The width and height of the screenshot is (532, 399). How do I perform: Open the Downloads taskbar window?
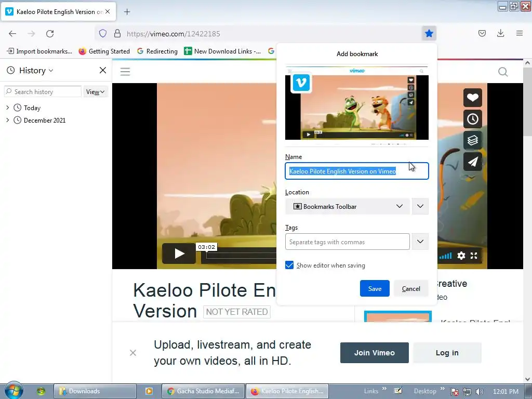[95, 391]
